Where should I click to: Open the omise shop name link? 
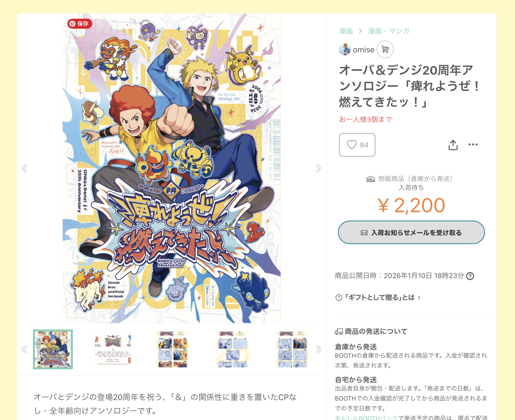point(363,50)
